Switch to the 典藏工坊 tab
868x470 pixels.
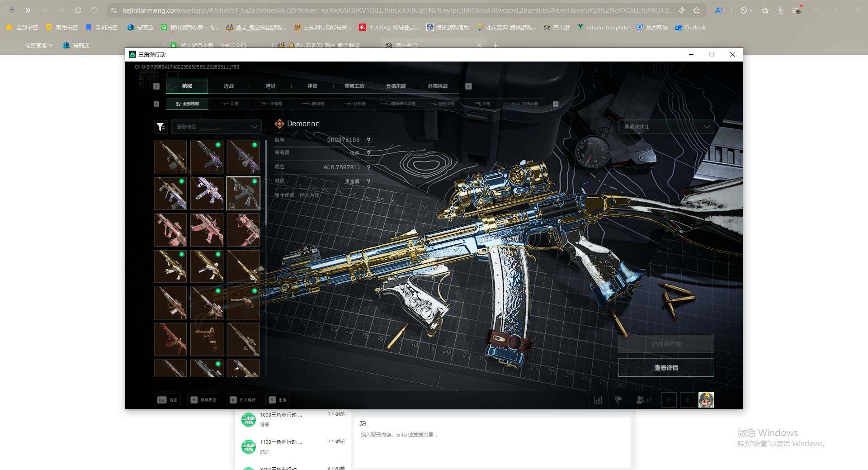click(x=354, y=86)
